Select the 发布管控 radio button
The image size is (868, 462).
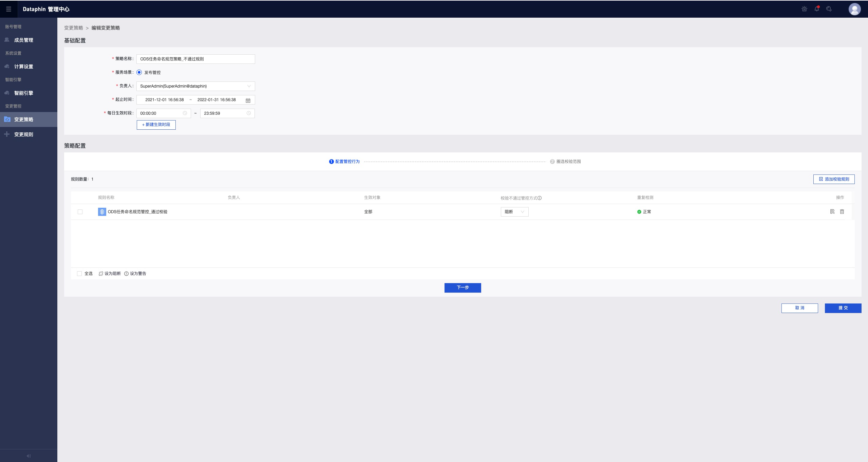[139, 72]
